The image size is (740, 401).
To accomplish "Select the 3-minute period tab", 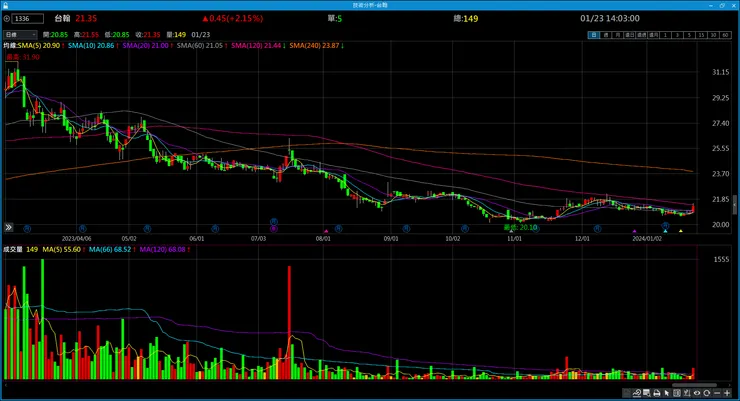I will tap(677, 35).
